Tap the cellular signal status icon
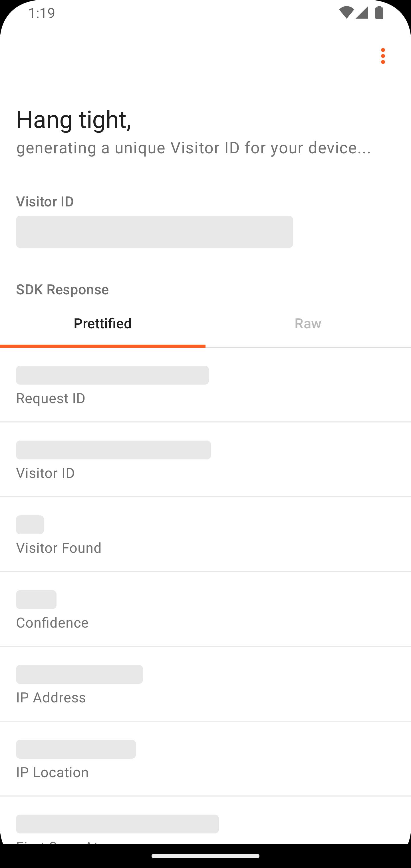Image resolution: width=411 pixels, height=868 pixels. [x=362, y=13]
